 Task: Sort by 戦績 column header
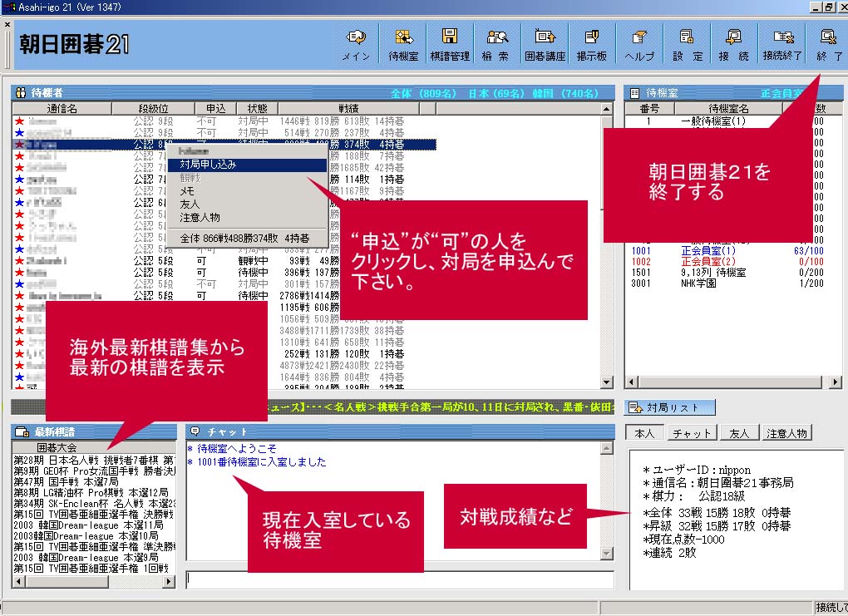349,109
